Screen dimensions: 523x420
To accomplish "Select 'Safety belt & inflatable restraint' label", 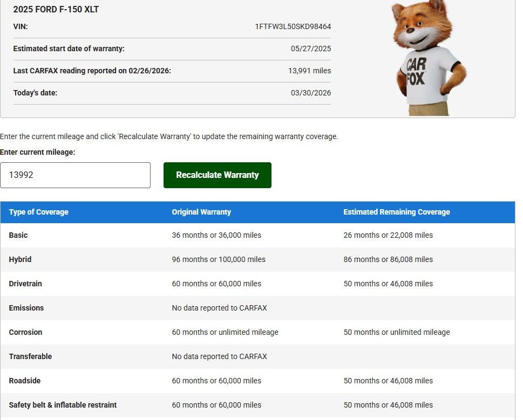I will (63, 405).
